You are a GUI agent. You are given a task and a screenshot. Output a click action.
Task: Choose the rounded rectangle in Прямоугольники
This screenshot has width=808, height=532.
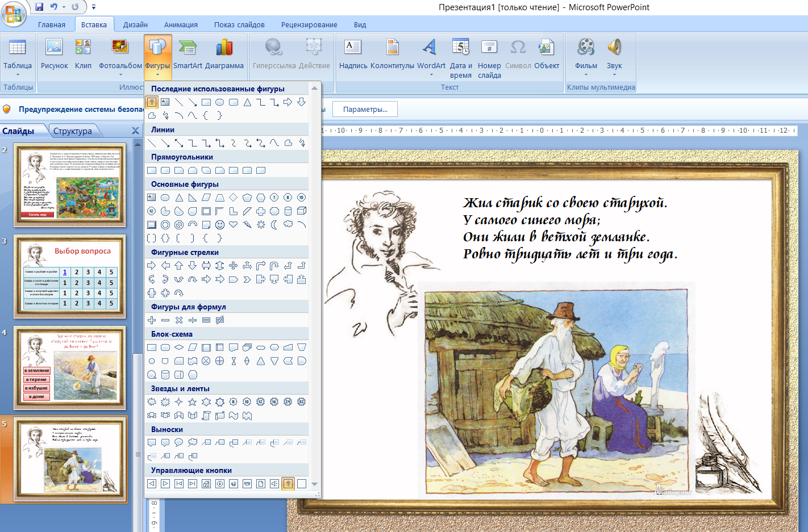click(165, 170)
